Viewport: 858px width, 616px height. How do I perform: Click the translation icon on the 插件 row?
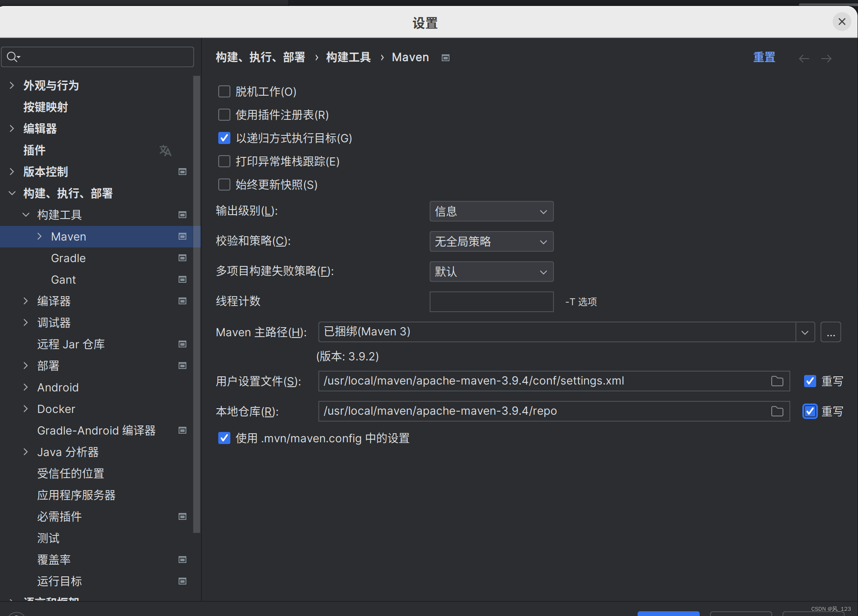(x=165, y=150)
